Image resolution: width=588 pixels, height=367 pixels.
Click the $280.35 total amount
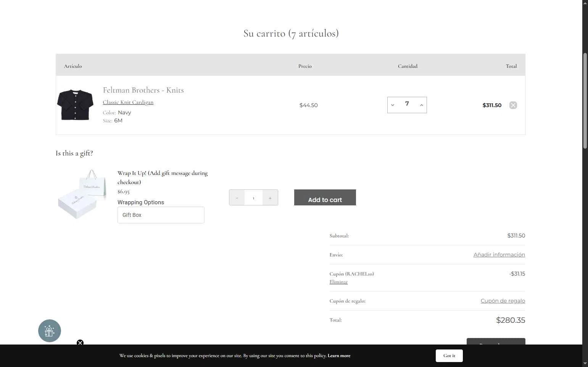point(511,320)
